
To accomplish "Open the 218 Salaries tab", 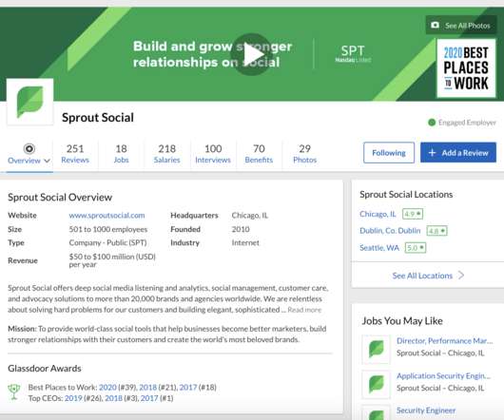I will (x=166, y=154).
